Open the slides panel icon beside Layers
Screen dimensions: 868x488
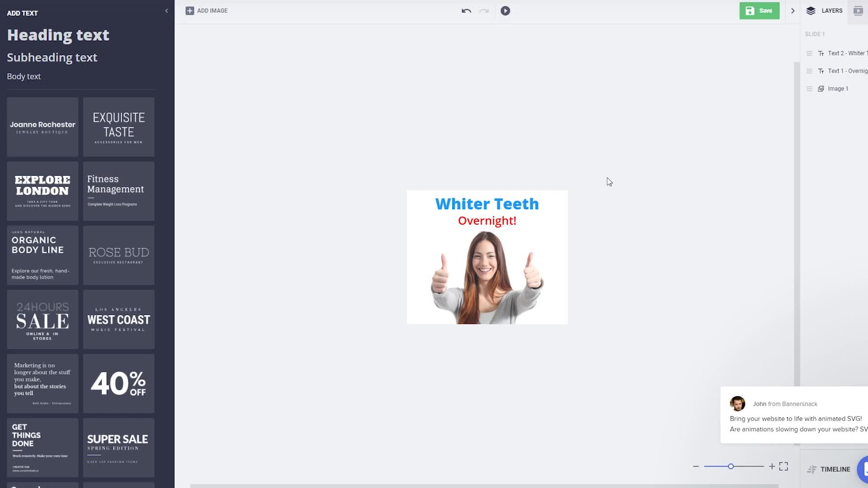coord(858,11)
